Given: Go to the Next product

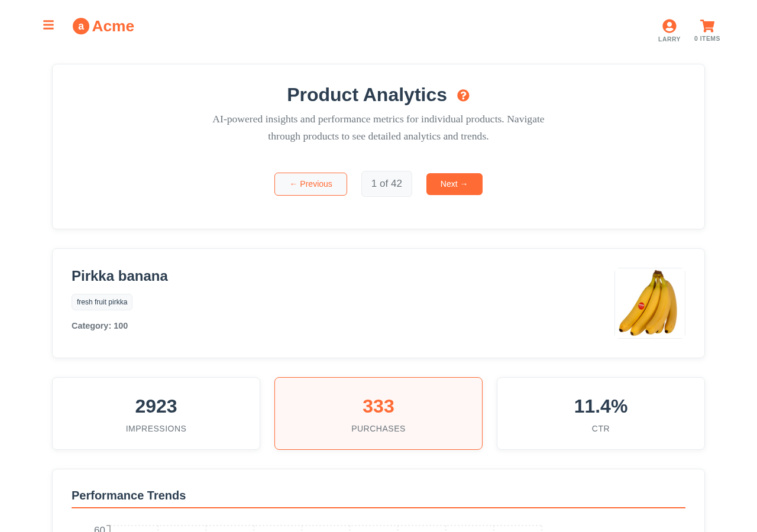Looking at the screenshot, I should point(454,184).
